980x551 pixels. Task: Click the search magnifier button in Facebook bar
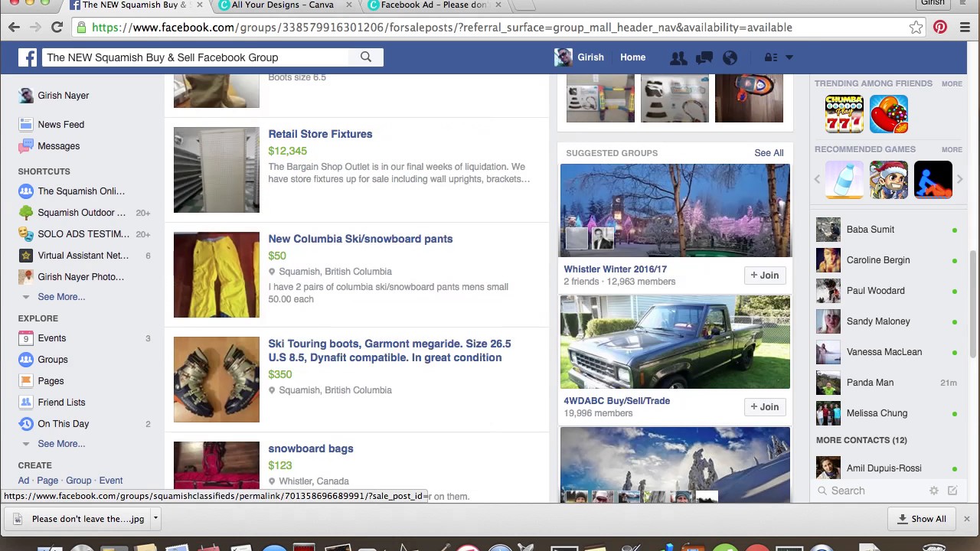[x=366, y=57]
